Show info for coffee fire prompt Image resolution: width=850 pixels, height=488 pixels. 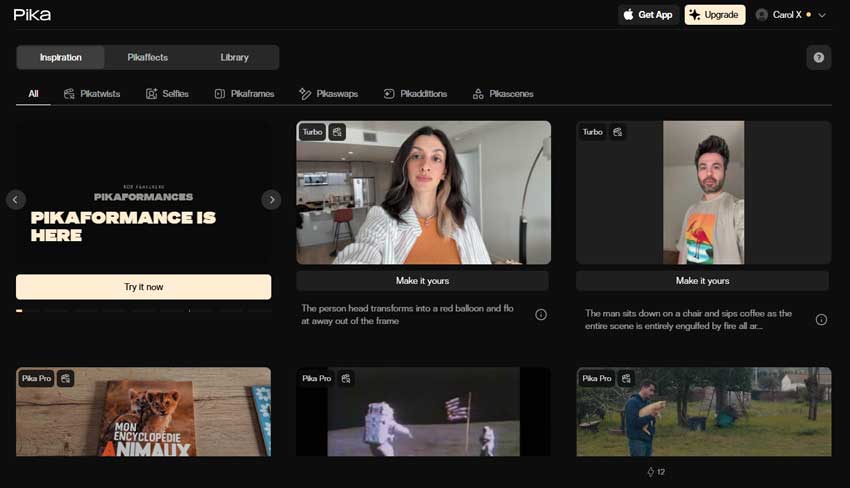(821, 320)
